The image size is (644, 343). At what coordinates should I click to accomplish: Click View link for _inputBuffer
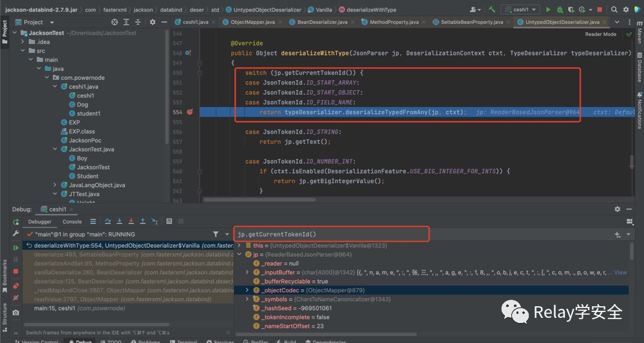point(620,272)
